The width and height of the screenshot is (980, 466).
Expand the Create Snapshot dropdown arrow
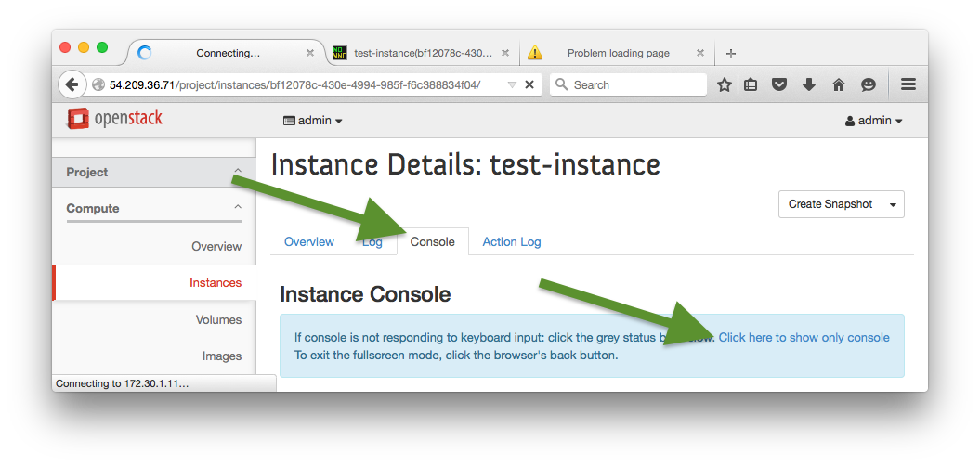(x=893, y=204)
